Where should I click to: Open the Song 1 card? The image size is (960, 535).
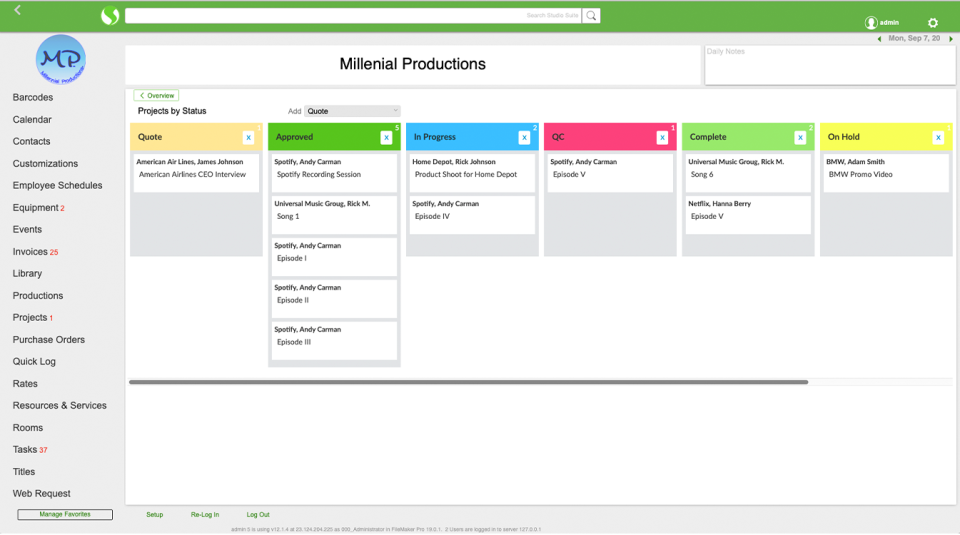pyautogui.click(x=334, y=215)
